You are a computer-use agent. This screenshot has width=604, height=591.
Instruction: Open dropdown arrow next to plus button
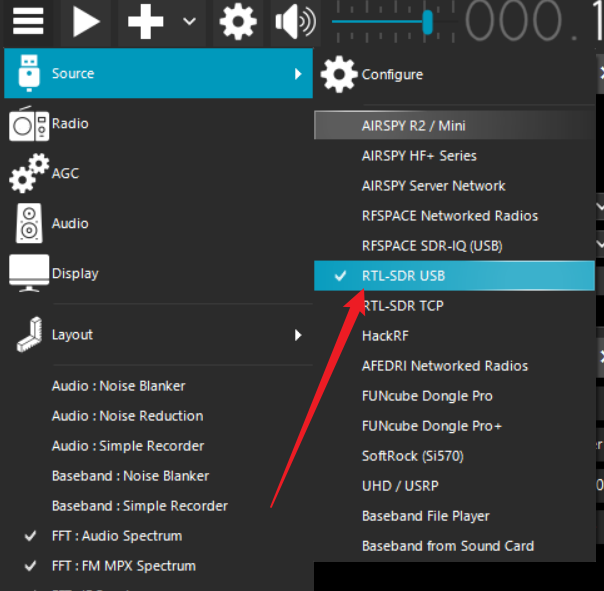[189, 21]
